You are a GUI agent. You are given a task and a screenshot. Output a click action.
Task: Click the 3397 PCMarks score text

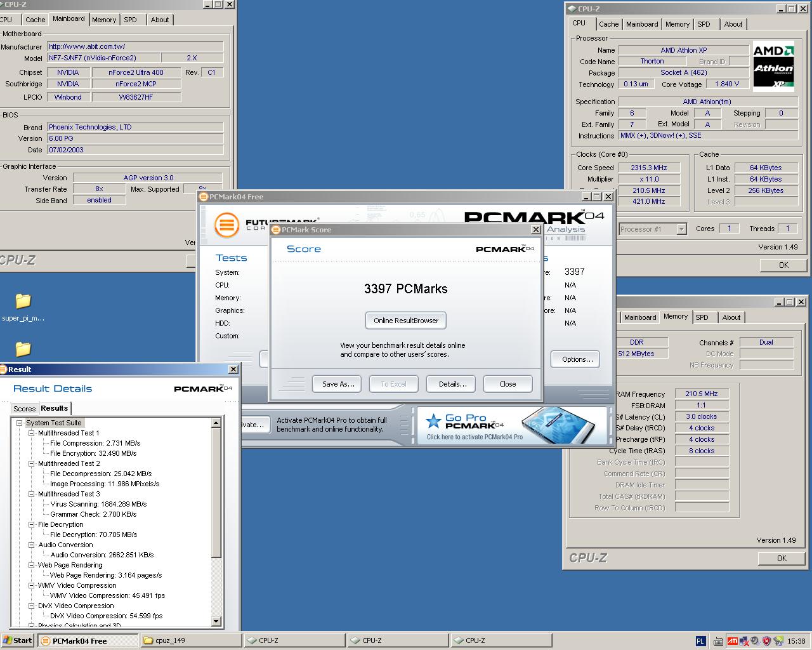pyautogui.click(x=406, y=289)
